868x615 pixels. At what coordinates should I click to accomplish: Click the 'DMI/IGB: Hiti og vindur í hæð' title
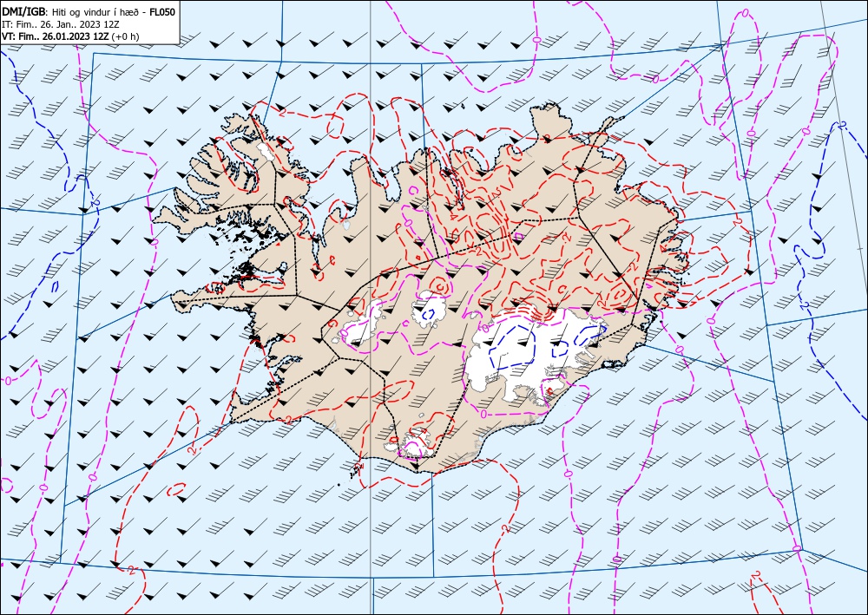pyautogui.click(x=89, y=11)
